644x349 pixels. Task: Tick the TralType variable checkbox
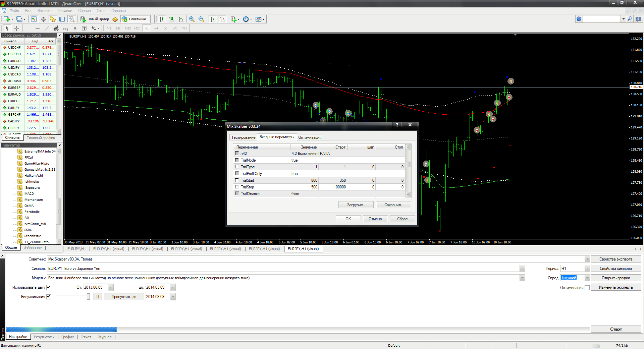tap(237, 167)
